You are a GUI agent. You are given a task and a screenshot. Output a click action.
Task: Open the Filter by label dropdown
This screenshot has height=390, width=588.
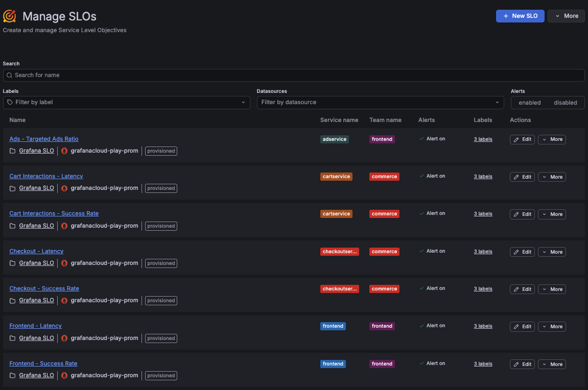click(x=126, y=102)
